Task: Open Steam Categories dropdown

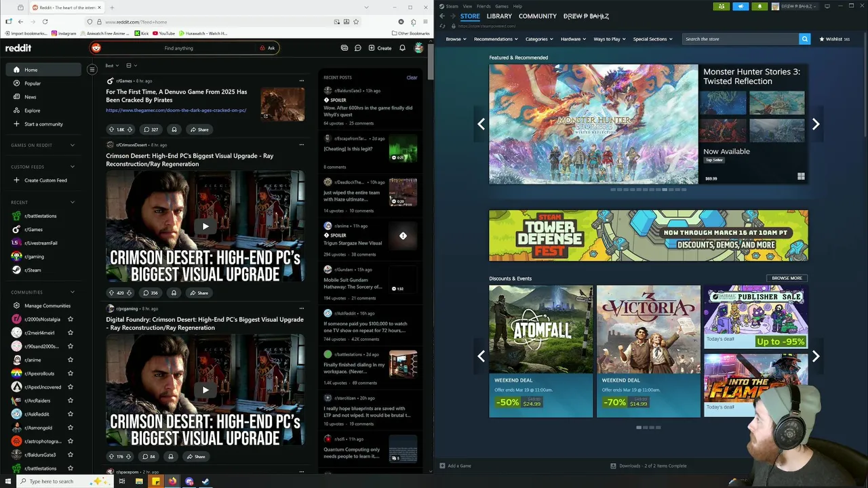Action: click(x=538, y=39)
